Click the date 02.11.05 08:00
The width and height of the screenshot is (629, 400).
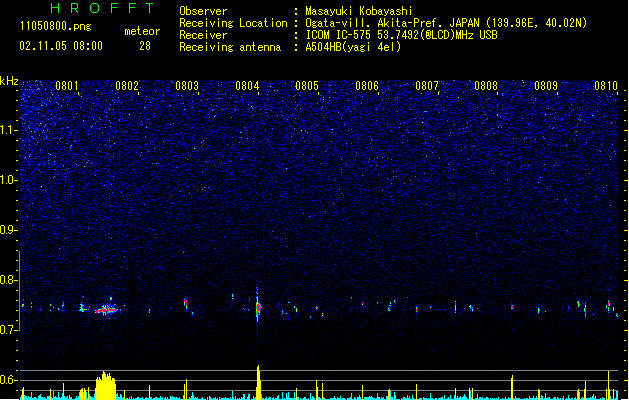click(x=61, y=46)
